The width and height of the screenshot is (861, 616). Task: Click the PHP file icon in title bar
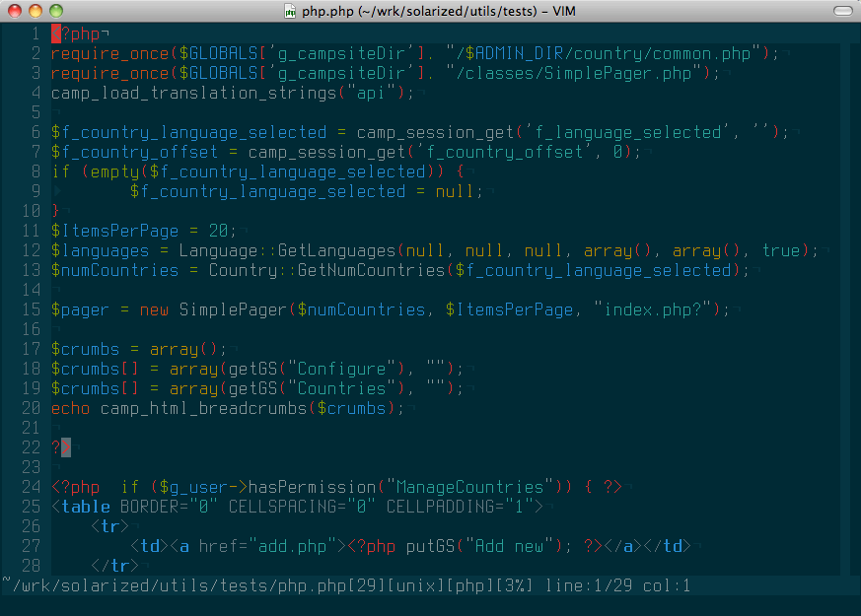pos(290,11)
